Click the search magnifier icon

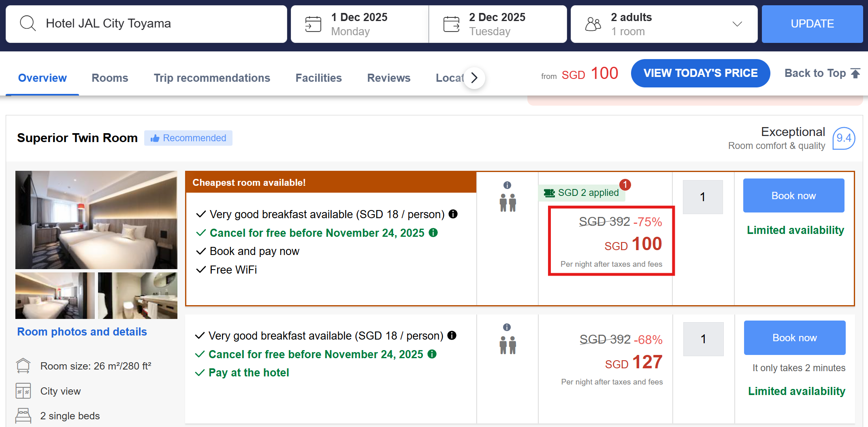(x=28, y=23)
